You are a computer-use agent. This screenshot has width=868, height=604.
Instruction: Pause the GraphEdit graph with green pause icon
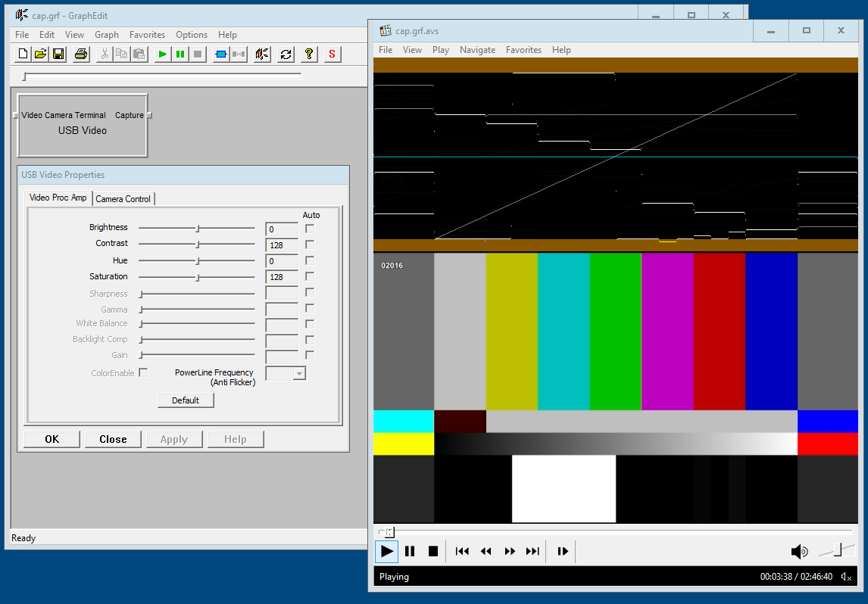pos(180,54)
